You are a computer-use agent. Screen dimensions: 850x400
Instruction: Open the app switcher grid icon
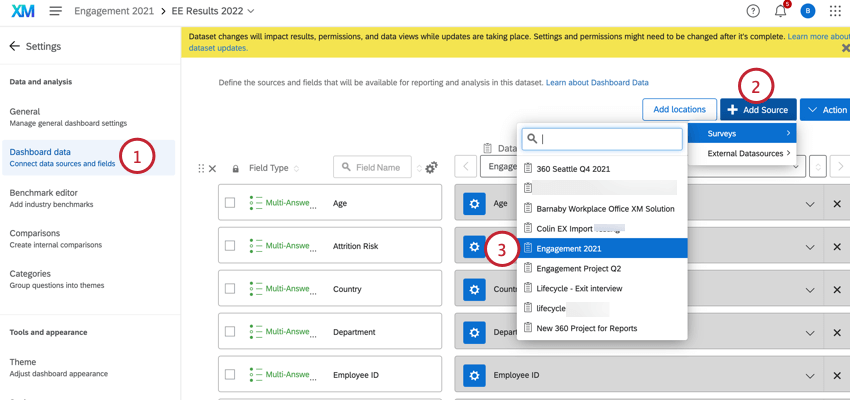[835, 11]
